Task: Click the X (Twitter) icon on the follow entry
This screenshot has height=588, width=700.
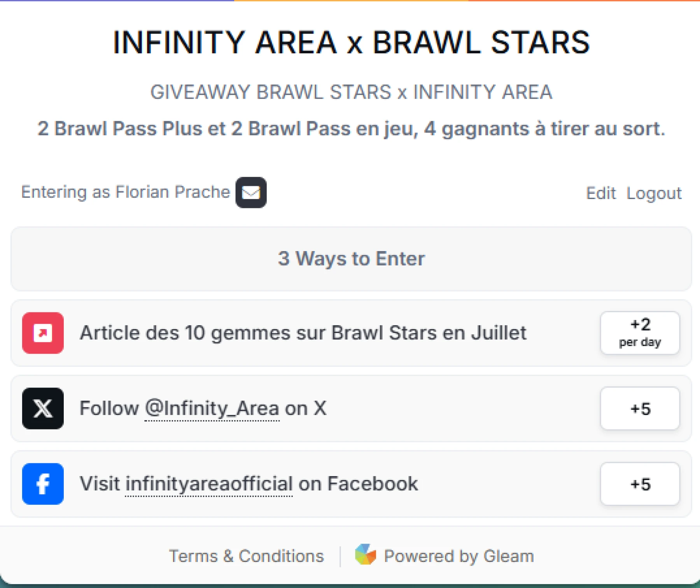Action: pos(43,408)
